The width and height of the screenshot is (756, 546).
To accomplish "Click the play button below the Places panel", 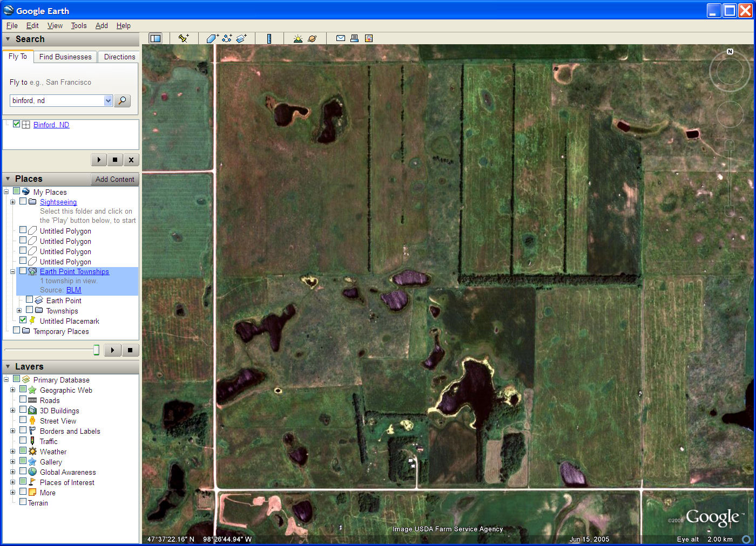I will pos(112,350).
